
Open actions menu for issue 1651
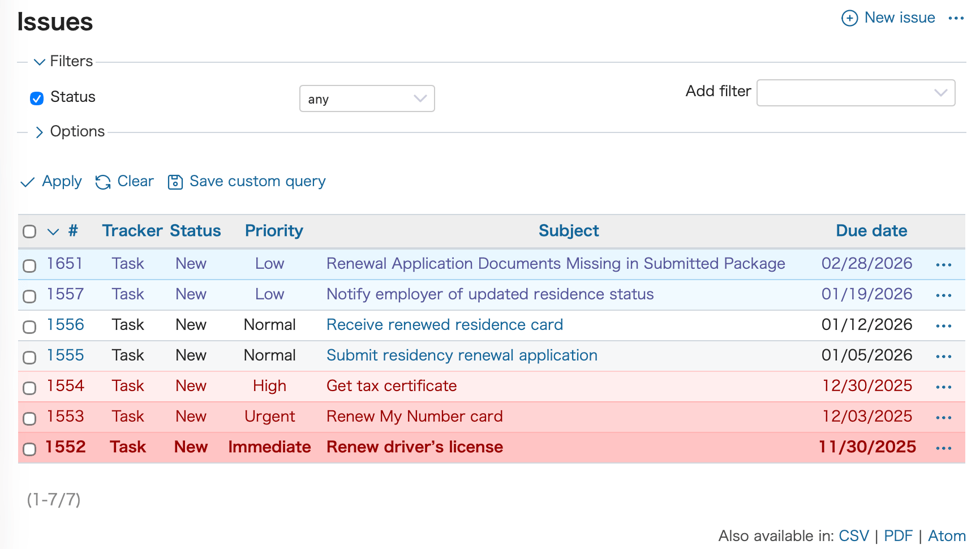pyautogui.click(x=943, y=265)
